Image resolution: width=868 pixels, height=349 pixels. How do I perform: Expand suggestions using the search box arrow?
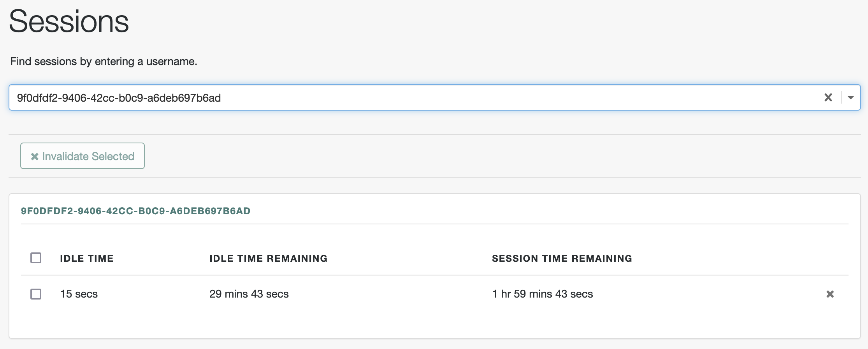coord(850,97)
